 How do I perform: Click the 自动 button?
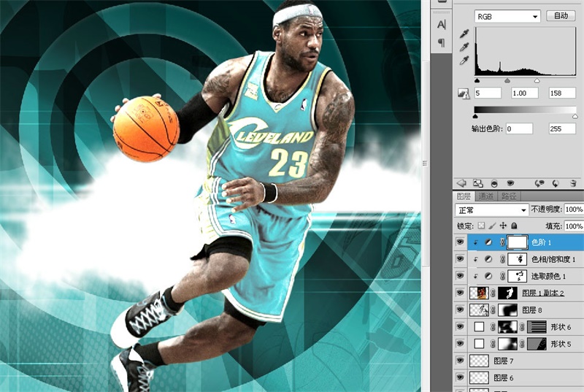coord(561,16)
